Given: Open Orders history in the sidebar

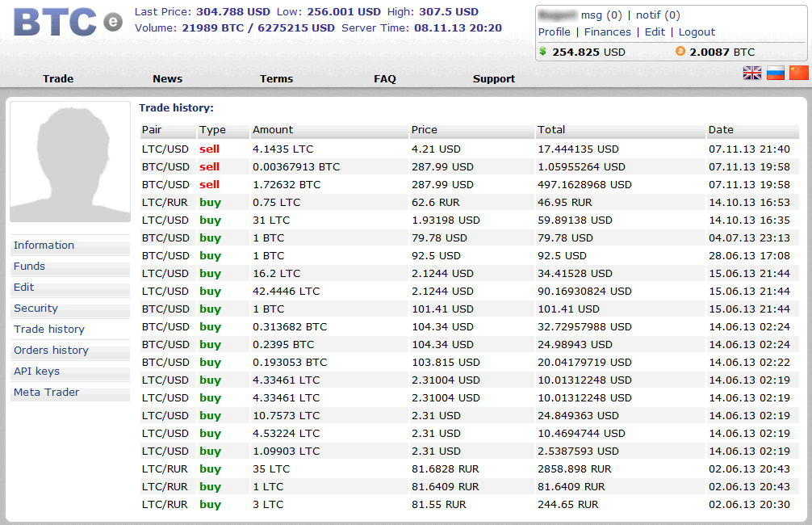Looking at the screenshot, I should 51,350.
